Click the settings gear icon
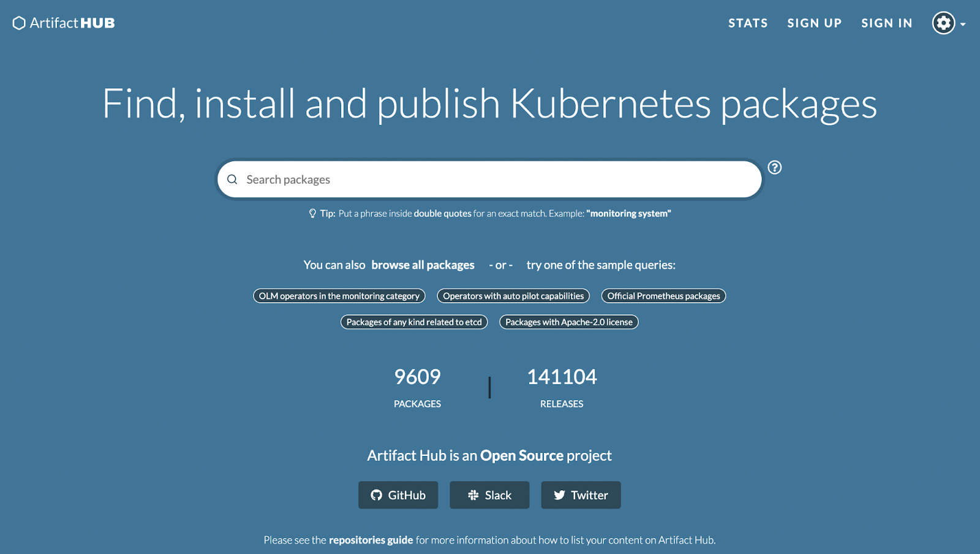Image resolution: width=980 pixels, height=554 pixels. point(943,23)
